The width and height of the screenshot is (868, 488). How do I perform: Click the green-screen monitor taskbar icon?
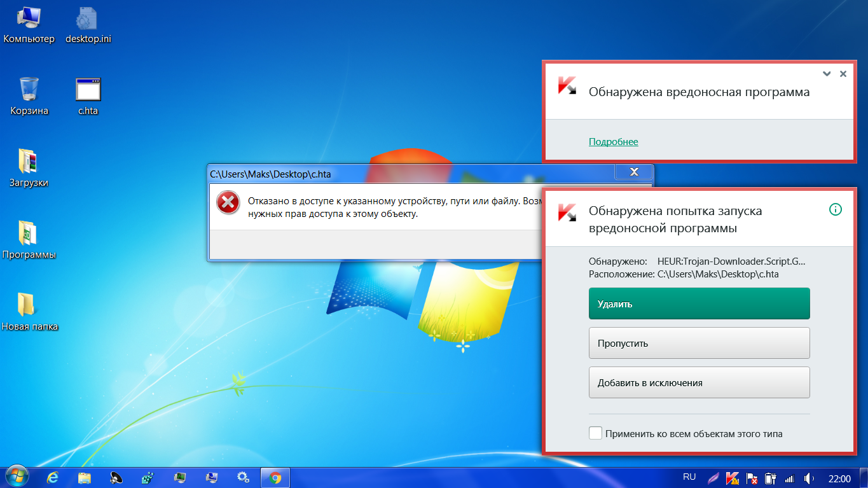(180, 477)
